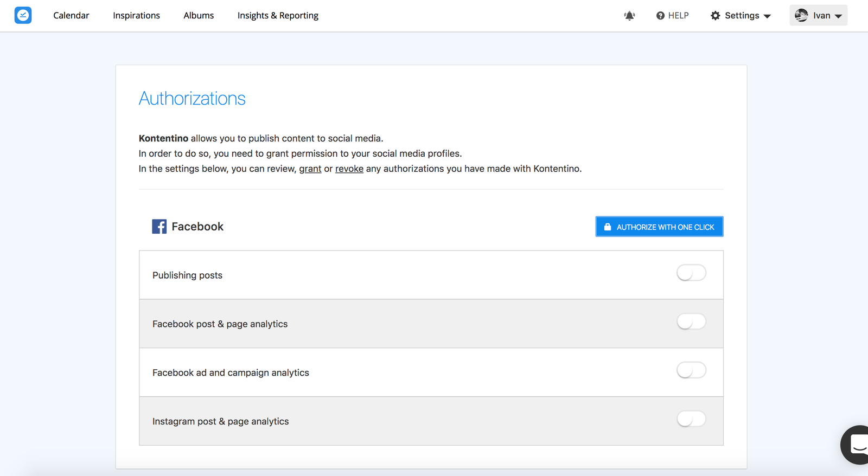Open Insights & Reporting

tap(278, 16)
